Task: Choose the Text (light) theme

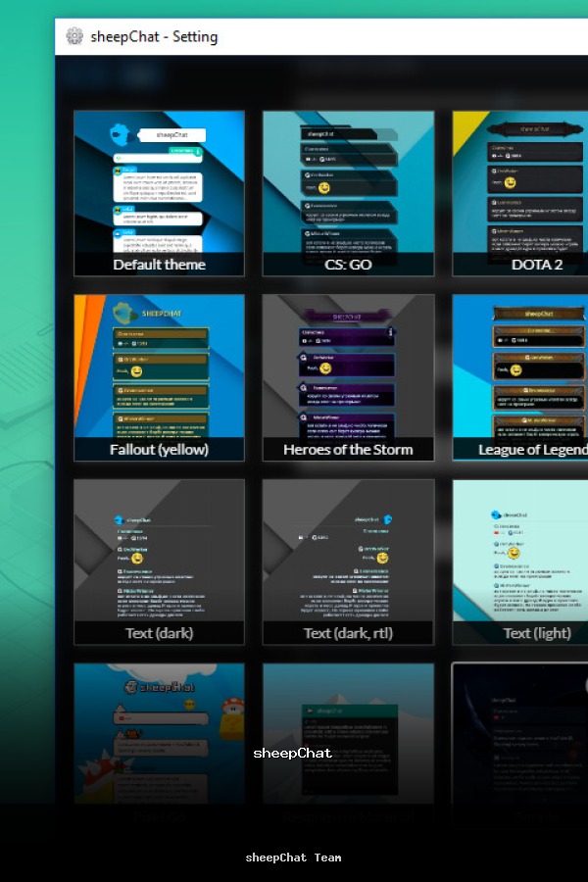Action: pyautogui.click(x=520, y=562)
